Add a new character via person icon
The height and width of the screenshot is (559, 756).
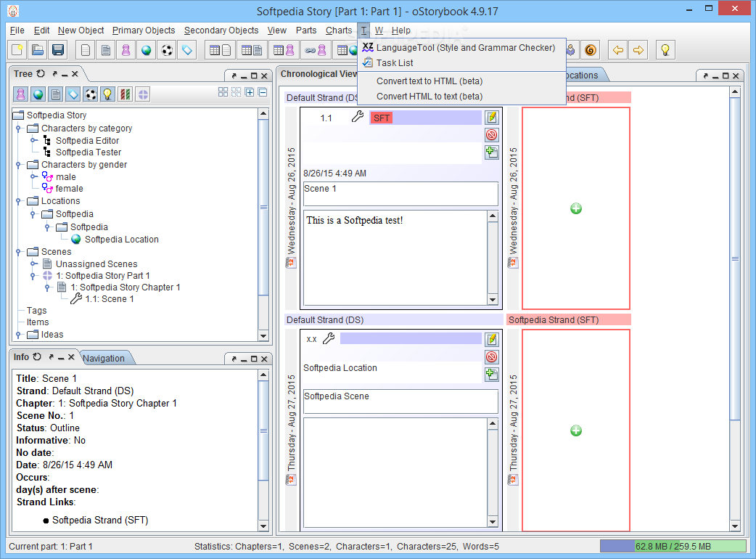pos(126,49)
